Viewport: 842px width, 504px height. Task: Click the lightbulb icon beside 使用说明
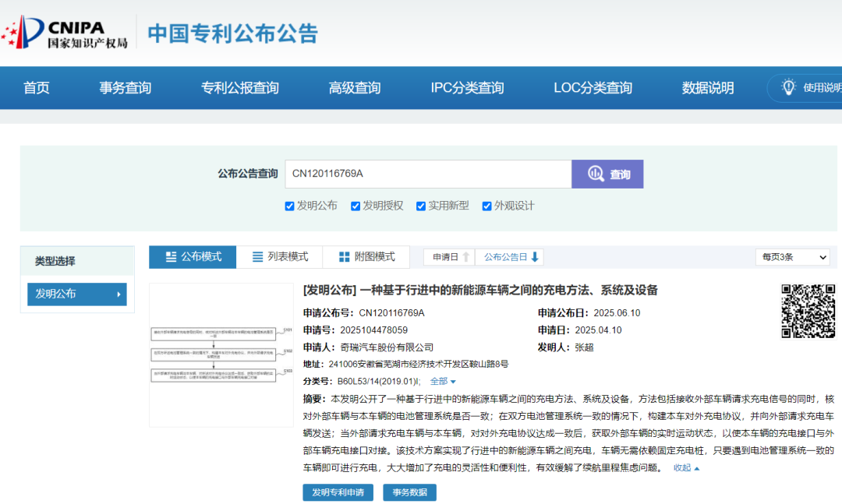(787, 88)
